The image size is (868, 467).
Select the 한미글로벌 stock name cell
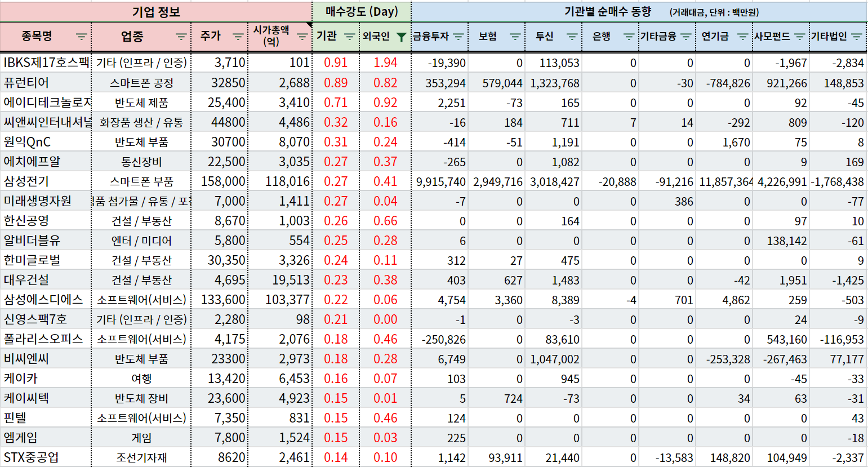[46, 260]
